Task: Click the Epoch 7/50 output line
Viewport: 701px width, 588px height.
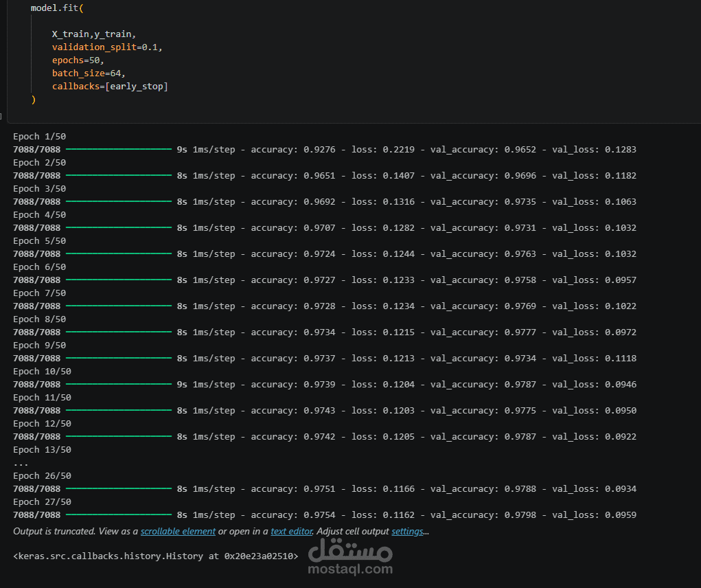Action: (39, 293)
